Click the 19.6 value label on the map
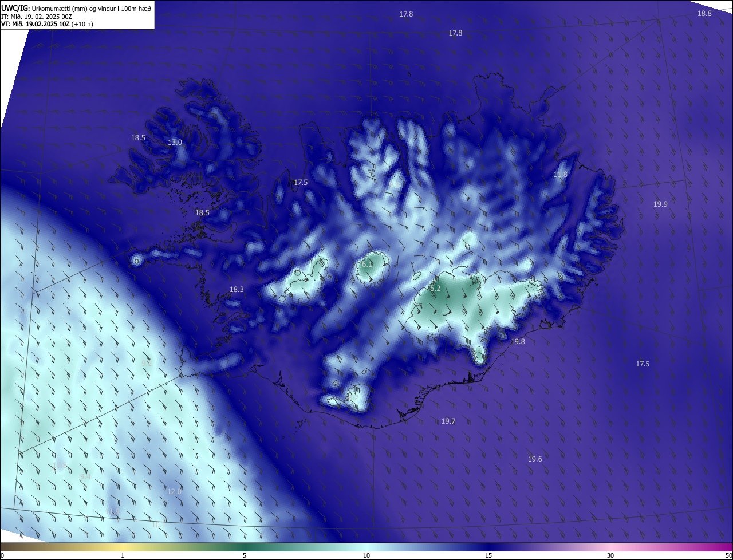The height and width of the screenshot is (560, 733). [535, 459]
